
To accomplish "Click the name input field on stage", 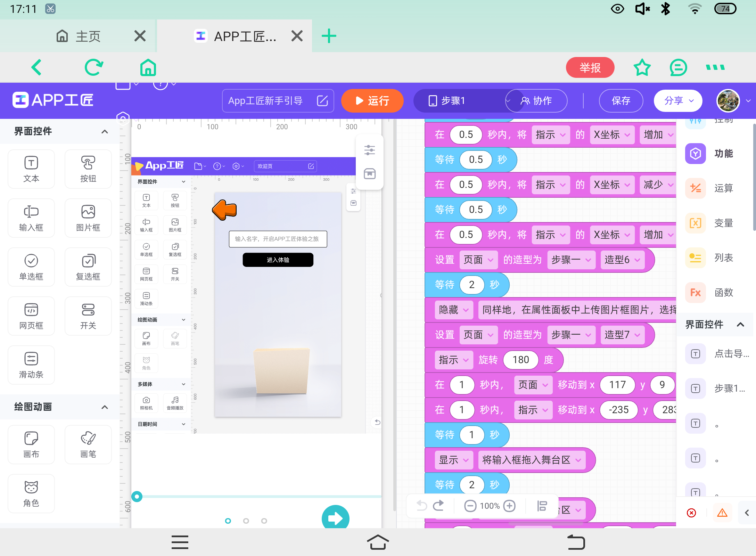I will coord(278,239).
